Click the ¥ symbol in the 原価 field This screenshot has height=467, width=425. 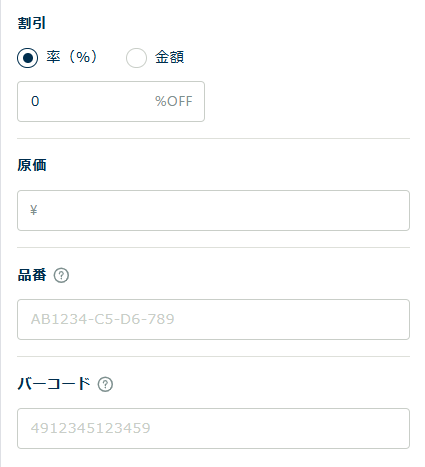[x=33, y=210]
